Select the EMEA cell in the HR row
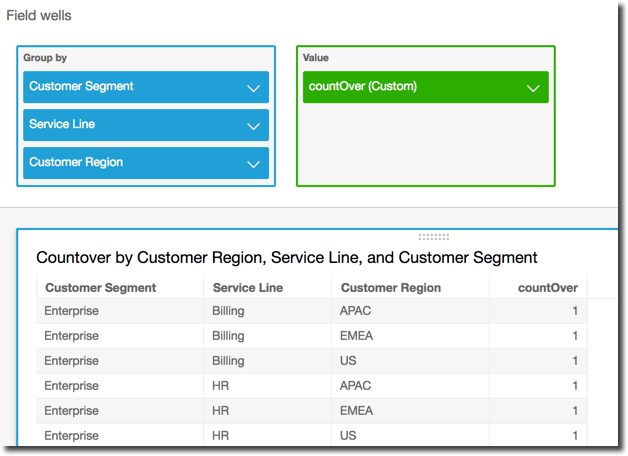The image size is (628, 456). tap(356, 411)
